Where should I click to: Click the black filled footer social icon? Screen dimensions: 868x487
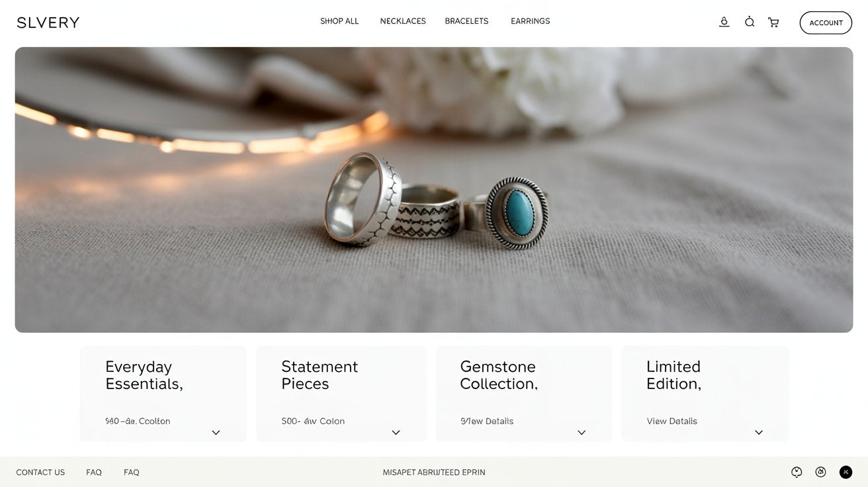tap(846, 472)
